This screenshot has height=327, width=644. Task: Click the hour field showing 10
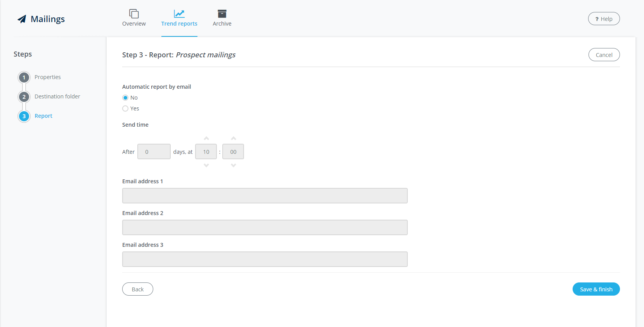click(x=206, y=151)
